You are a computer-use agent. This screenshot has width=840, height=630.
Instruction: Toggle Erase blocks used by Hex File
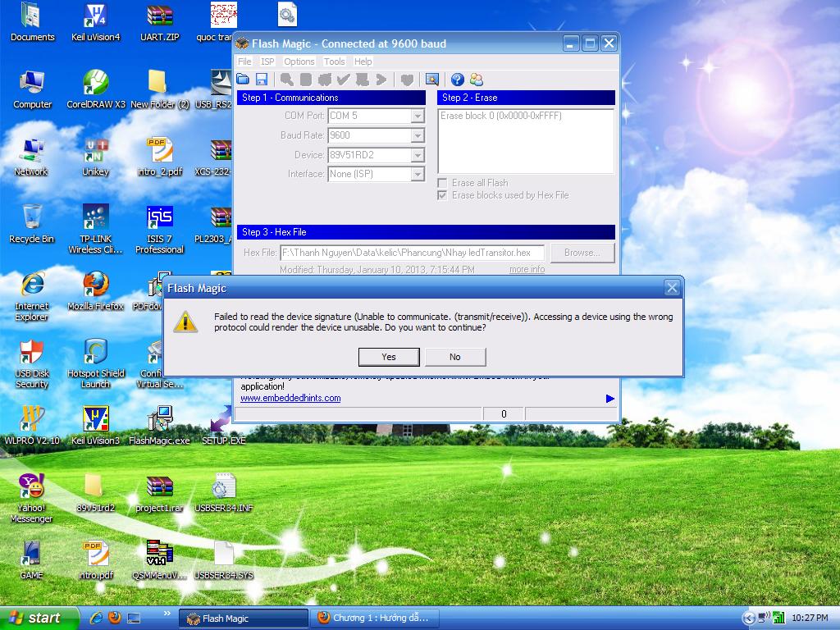coord(442,195)
